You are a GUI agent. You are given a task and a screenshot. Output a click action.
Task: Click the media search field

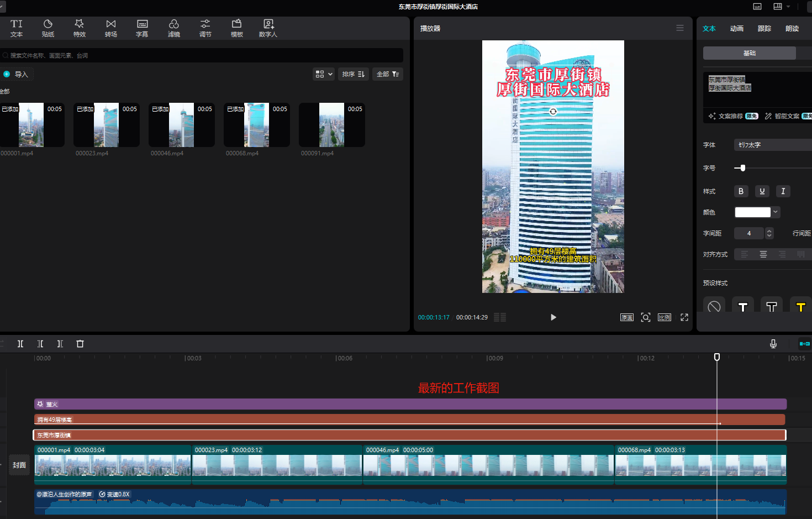202,55
